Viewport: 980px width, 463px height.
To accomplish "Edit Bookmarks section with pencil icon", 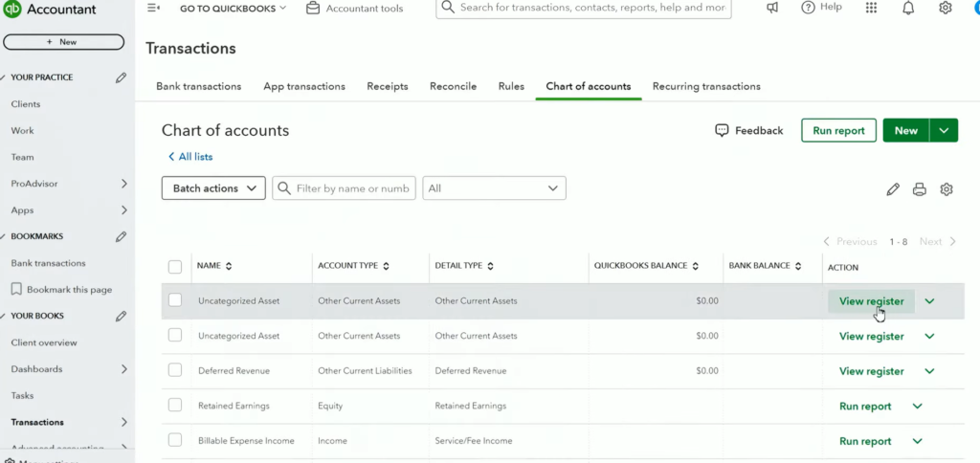I will tap(122, 237).
